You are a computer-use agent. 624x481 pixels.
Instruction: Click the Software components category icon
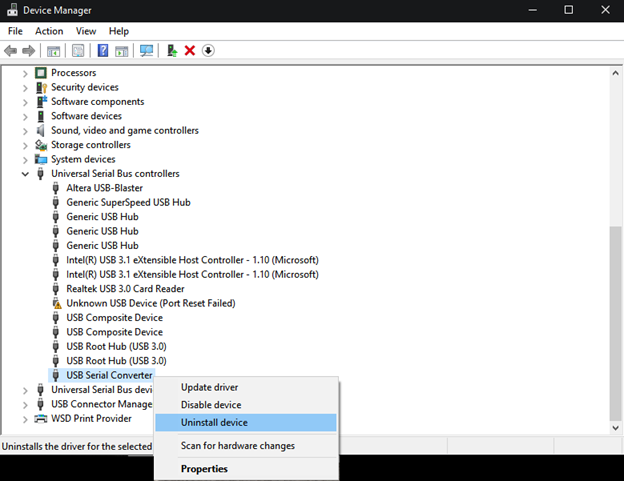41,101
